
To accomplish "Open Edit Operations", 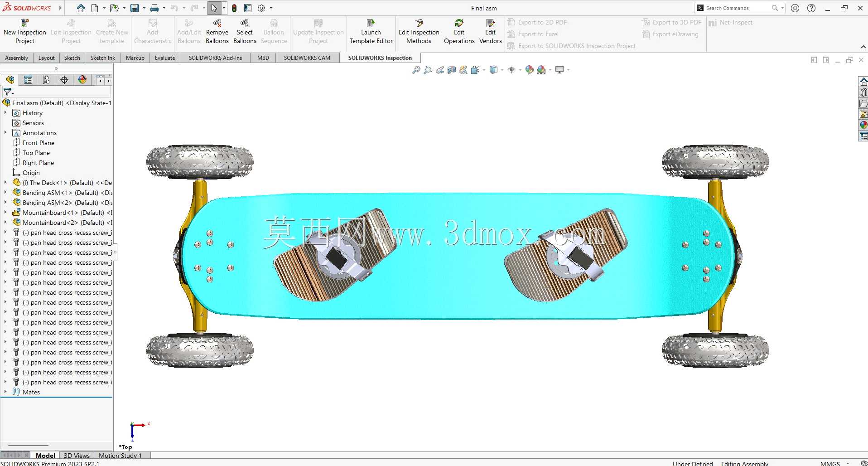I will coord(459,31).
